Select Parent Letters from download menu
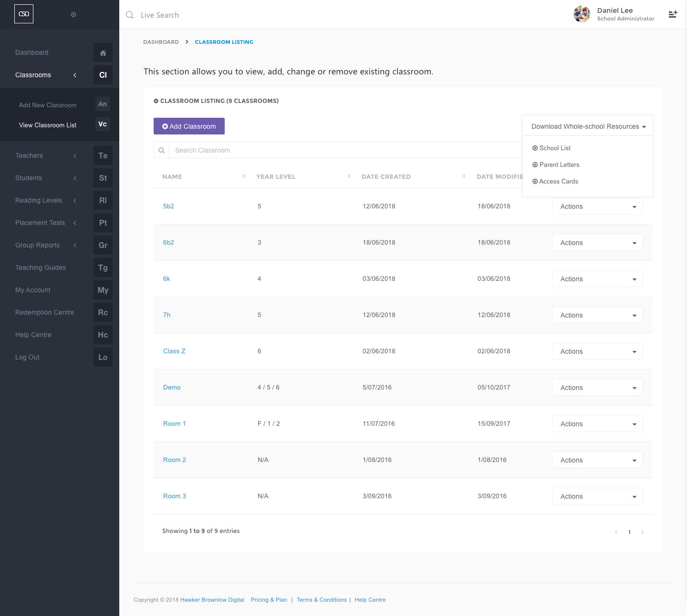 559,165
